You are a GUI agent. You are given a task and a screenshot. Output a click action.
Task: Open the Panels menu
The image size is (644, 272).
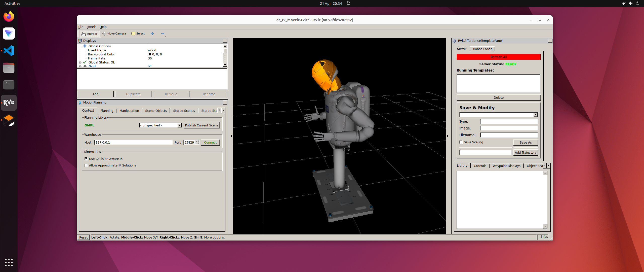[91, 27]
